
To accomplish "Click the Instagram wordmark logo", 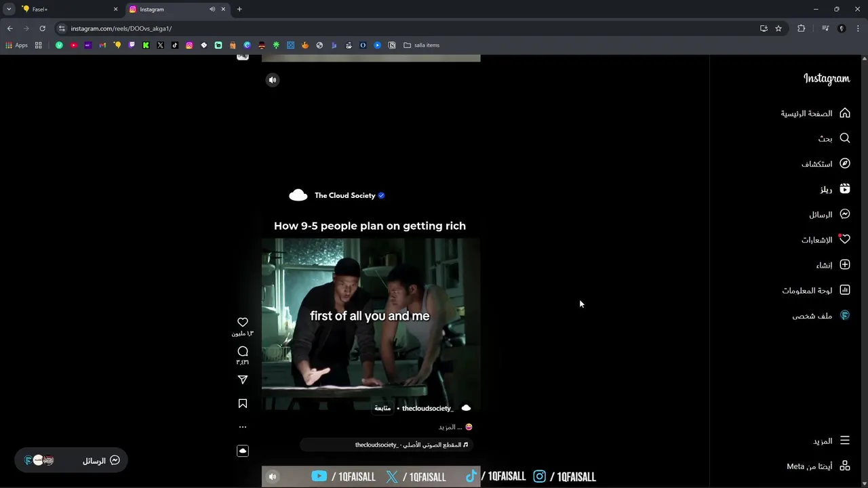I will tap(826, 79).
